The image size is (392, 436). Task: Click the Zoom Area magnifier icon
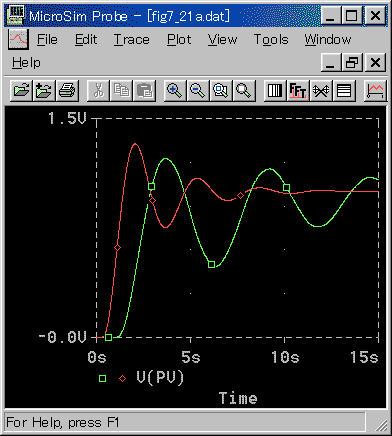click(x=221, y=90)
